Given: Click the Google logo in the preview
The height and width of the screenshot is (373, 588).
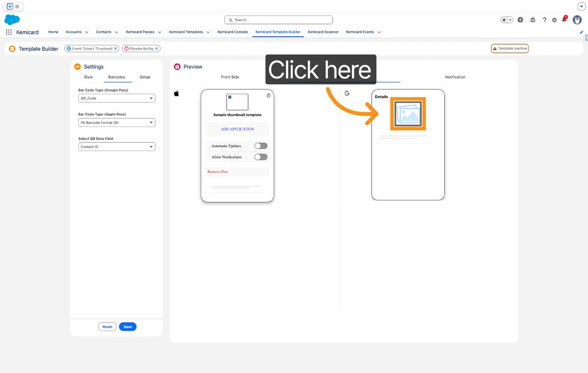Looking at the screenshot, I should pos(347,93).
